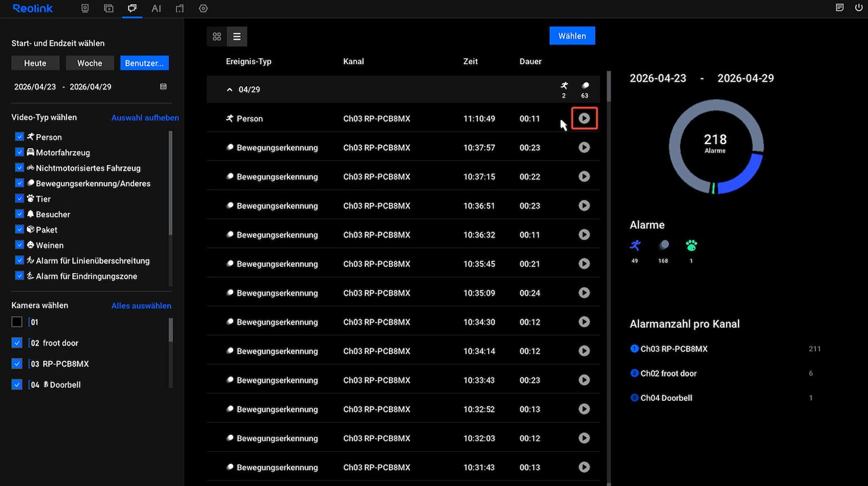Viewport: 868px width, 486px height.
Task: Select the Heute time range
Action: 35,63
